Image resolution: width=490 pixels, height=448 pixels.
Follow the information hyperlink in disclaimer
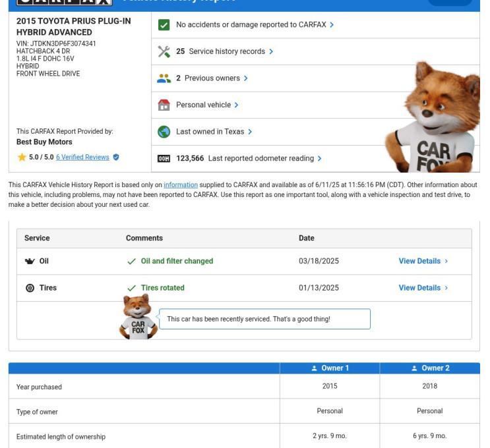tap(181, 185)
